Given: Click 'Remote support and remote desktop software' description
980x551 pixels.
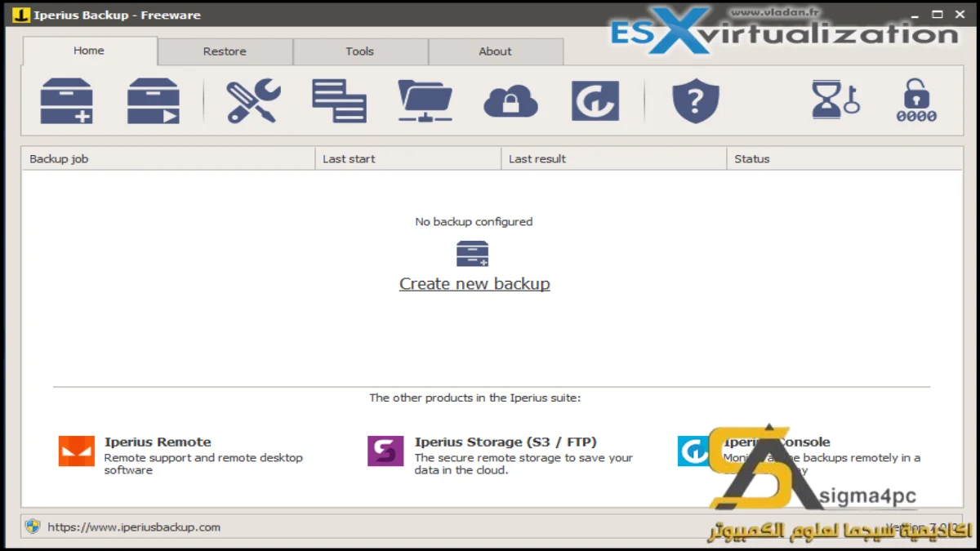Looking at the screenshot, I should (203, 464).
